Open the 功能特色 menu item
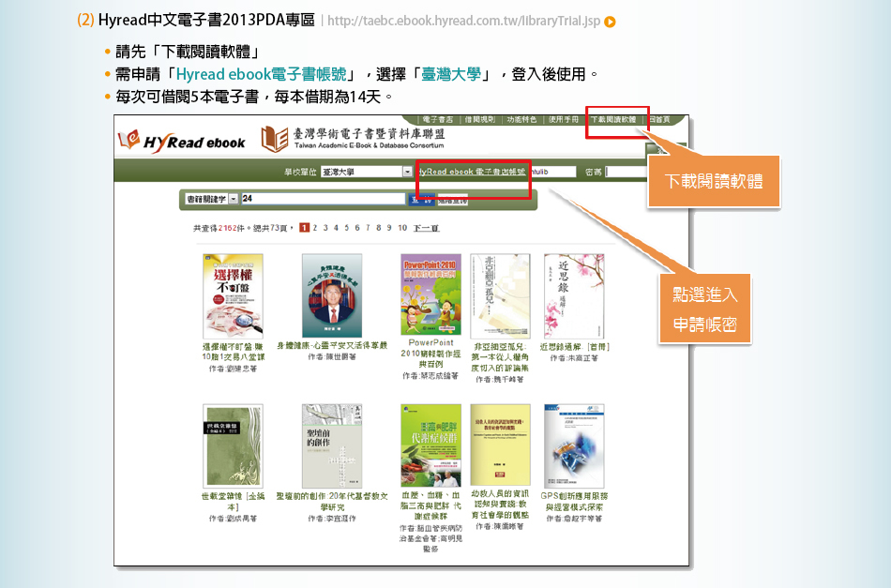 [521, 119]
